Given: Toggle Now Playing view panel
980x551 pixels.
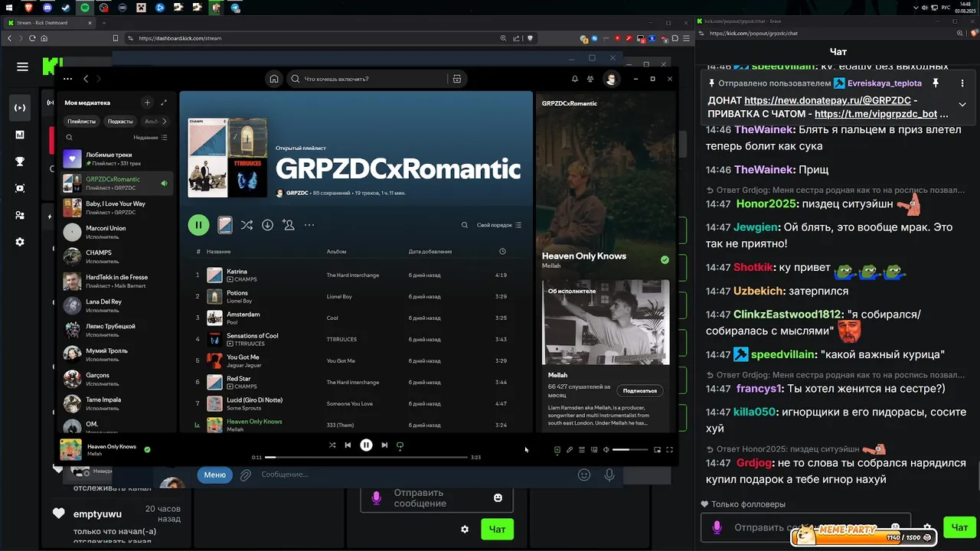Looking at the screenshot, I should (x=557, y=450).
